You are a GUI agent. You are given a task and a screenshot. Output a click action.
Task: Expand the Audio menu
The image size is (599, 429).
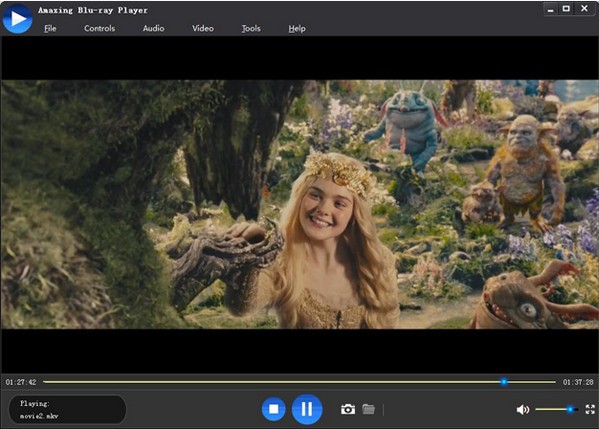(154, 29)
